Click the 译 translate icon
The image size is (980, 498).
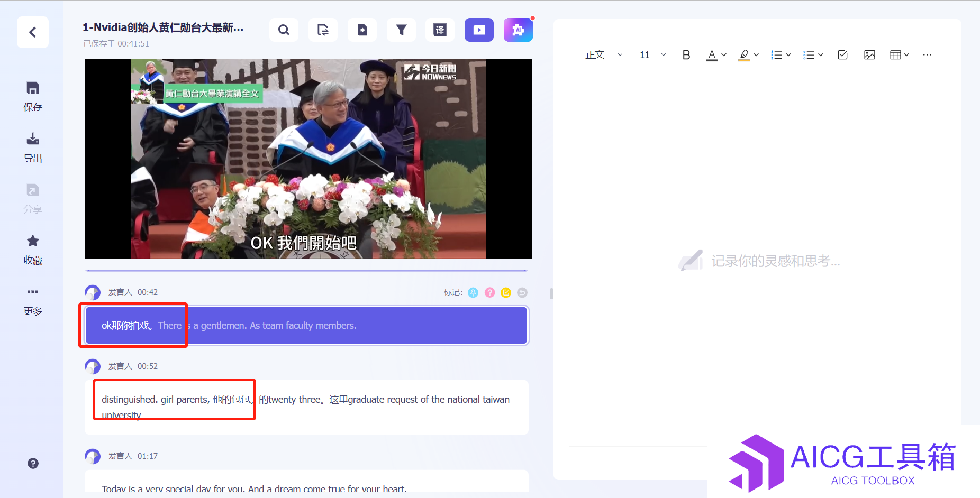[x=440, y=30]
